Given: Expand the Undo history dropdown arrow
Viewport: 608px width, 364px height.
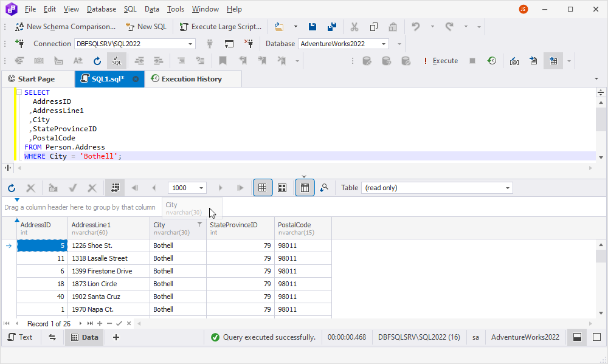Looking at the screenshot, I should 432,27.
